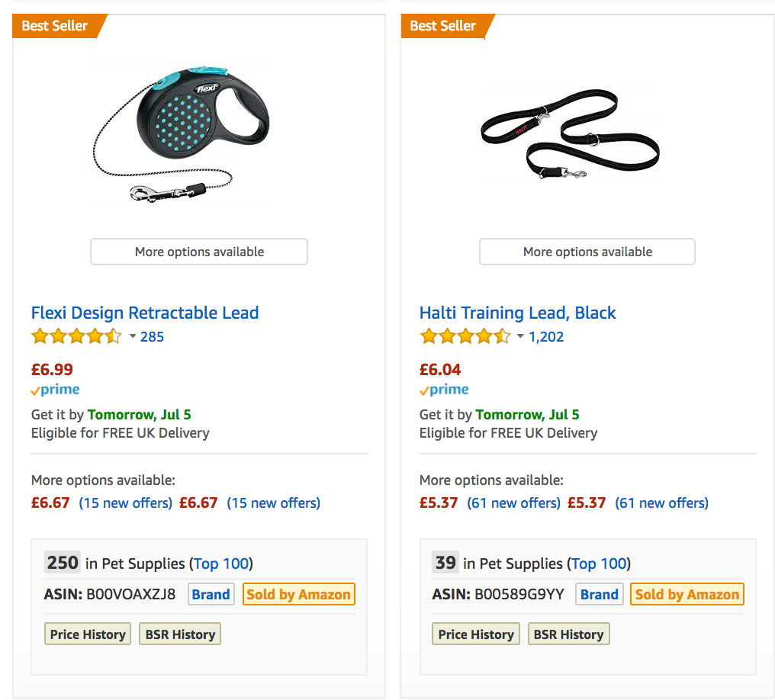Click the Sold by Amazon badge for ASIN B00589G9YY
Viewport: 775px width, 700px height.
tap(687, 594)
